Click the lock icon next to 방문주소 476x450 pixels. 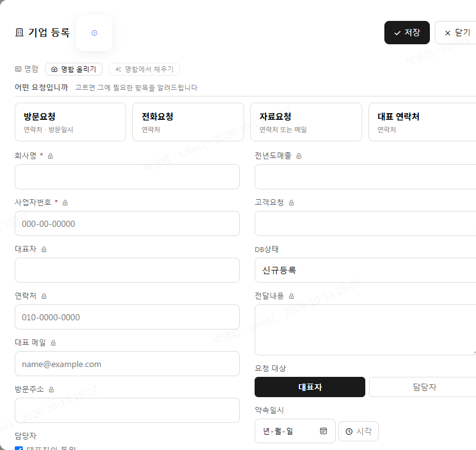(51, 390)
